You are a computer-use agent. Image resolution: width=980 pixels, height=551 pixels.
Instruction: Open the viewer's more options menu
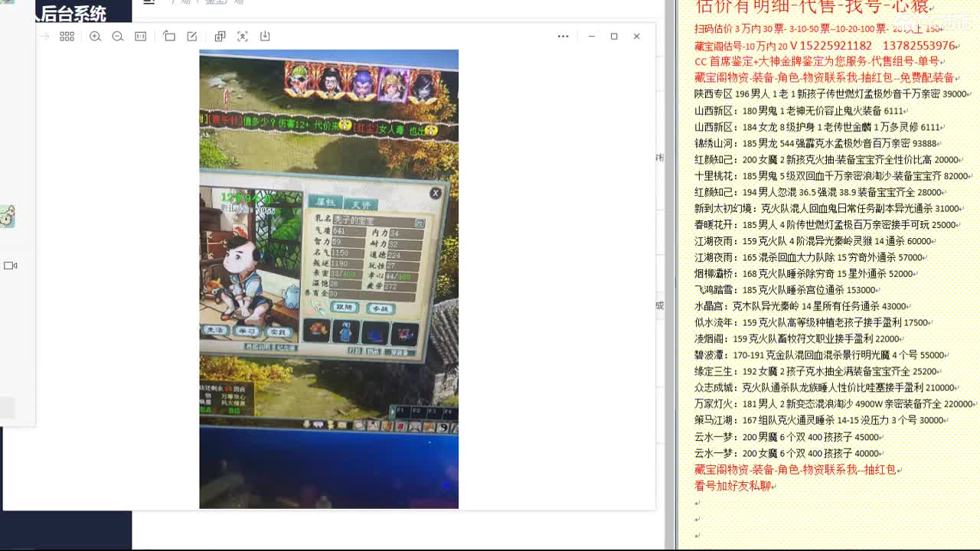point(563,36)
